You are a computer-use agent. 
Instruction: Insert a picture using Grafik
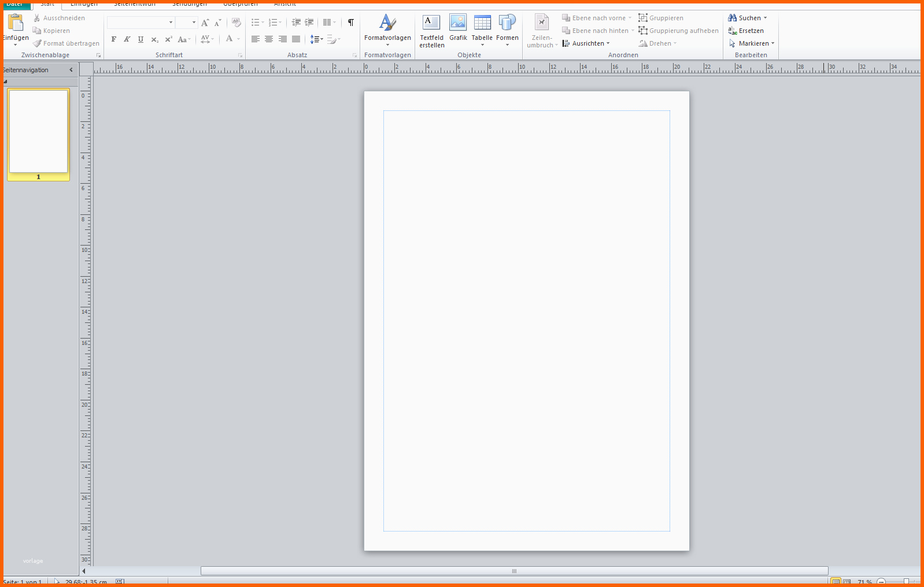[458, 28]
